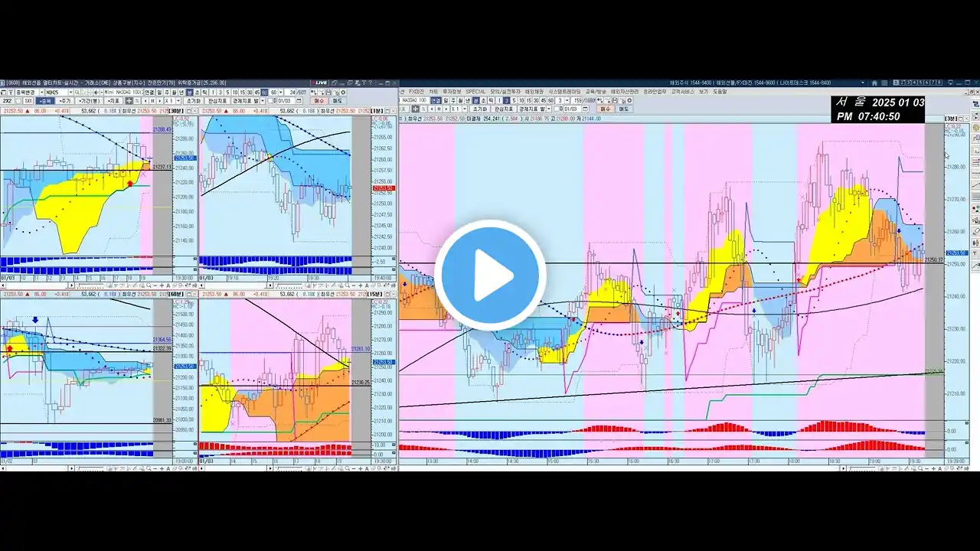The width and height of the screenshot is (980, 551).
Task: Click 매도 sell button in right window
Action: click(x=624, y=109)
